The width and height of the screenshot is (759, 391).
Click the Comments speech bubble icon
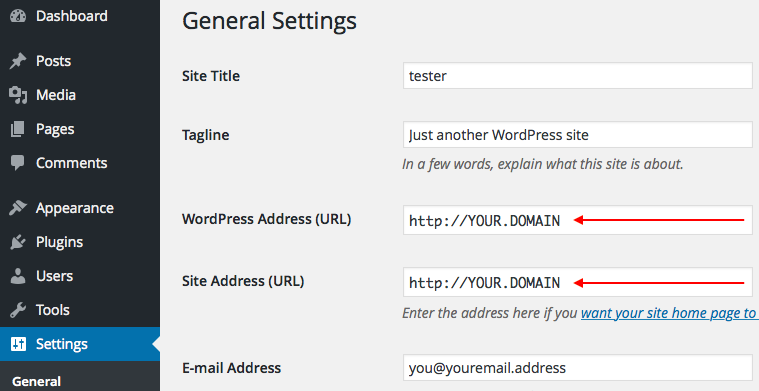(18, 163)
